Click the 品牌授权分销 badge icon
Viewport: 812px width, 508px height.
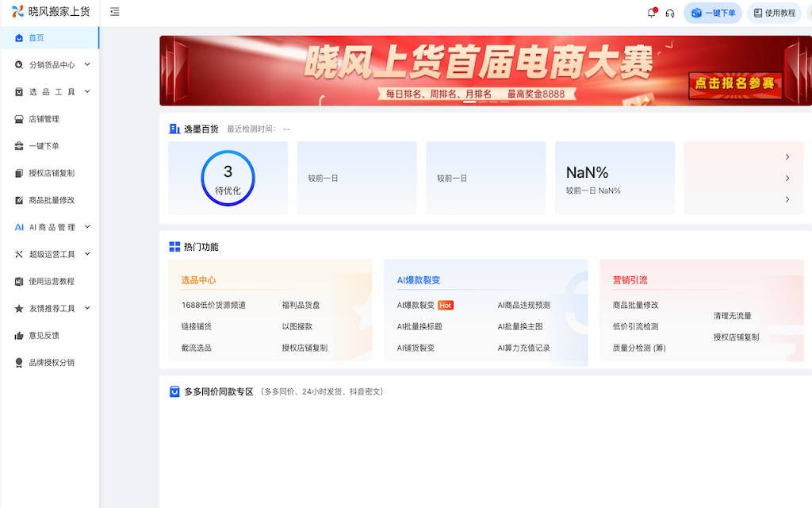click(19, 362)
